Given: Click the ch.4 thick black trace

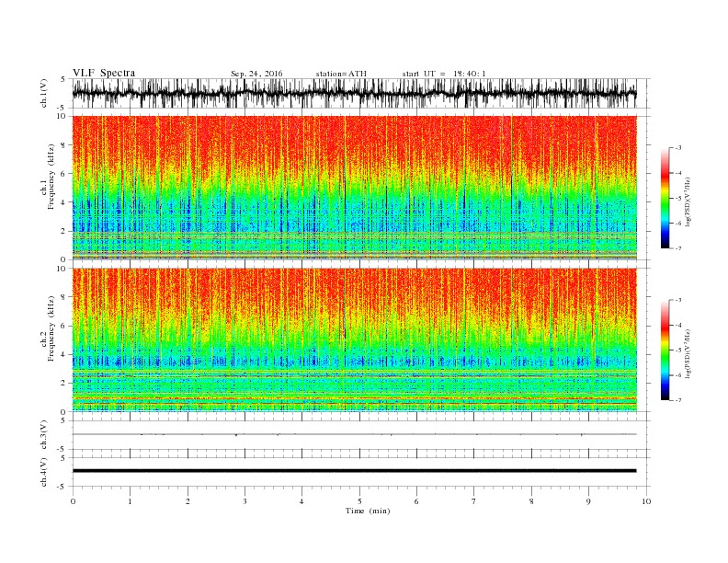Looking at the screenshot, I should click(355, 471).
